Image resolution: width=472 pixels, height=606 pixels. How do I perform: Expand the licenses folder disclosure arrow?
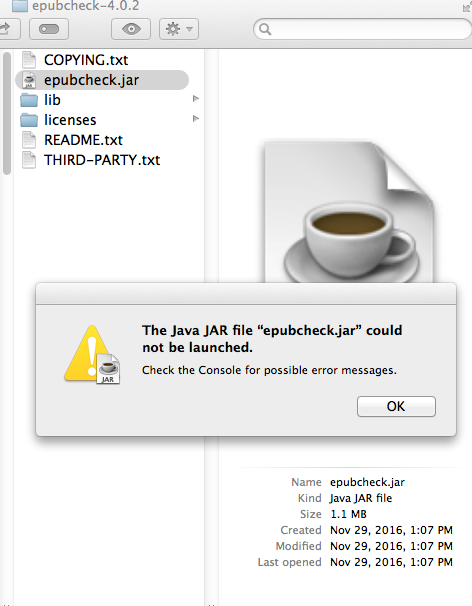pos(196,118)
